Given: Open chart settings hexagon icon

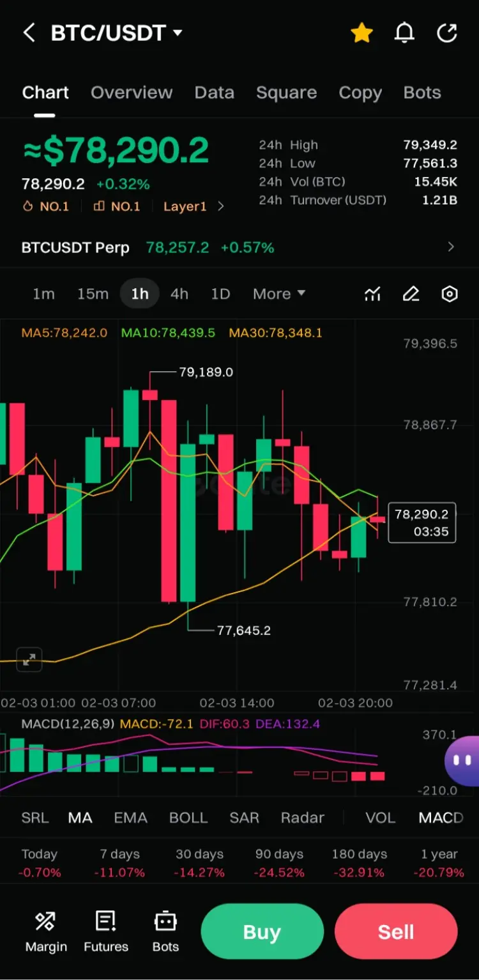Looking at the screenshot, I should tap(450, 294).
